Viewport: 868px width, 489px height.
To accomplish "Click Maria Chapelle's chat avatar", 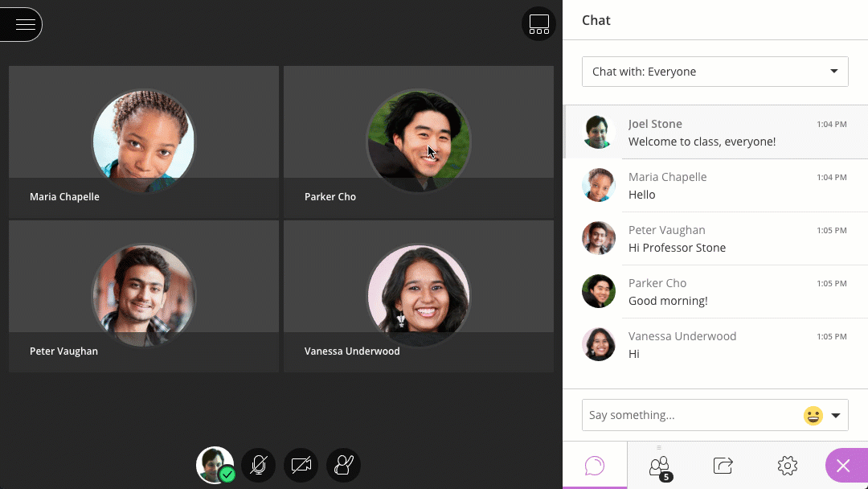I will tap(599, 185).
